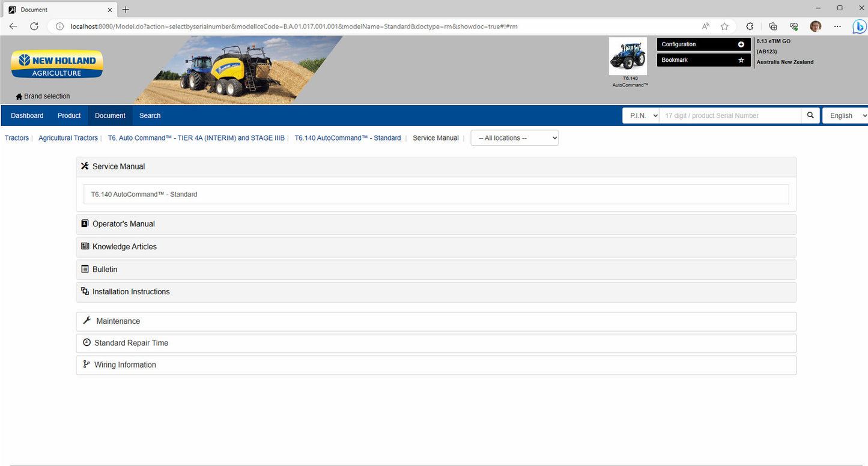Click the Standard Repair Time clock icon
This screenshot has width=868, height=466.
[x=86, y=342]
